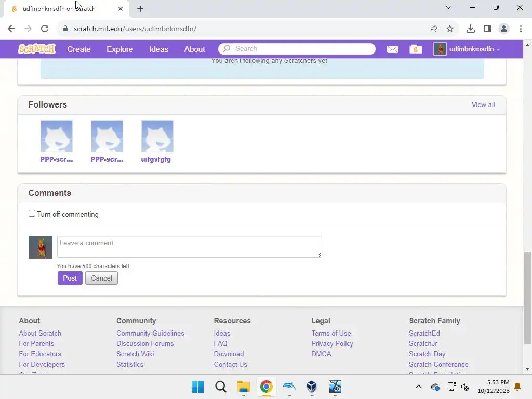Open ScratchEd footer link
This screenshot has height=399, width=532.
pos(424,333)
